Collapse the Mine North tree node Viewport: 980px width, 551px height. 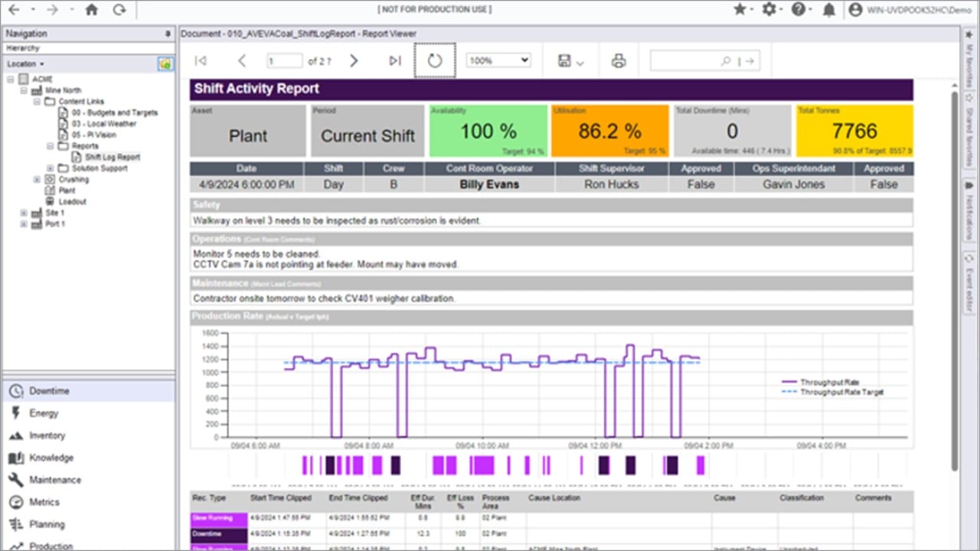coord(24,90)
